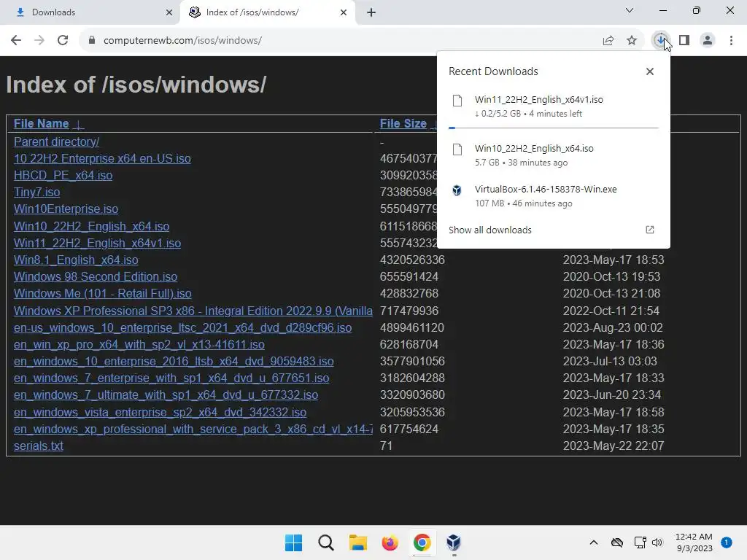Close the Index of /isos/windows/ tab
Image resolution: width=747 pixels, height=560 pixels.
(344, 12)
